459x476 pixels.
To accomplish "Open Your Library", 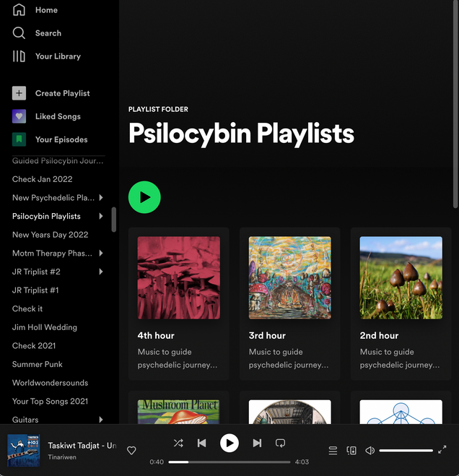I will 46,56.
